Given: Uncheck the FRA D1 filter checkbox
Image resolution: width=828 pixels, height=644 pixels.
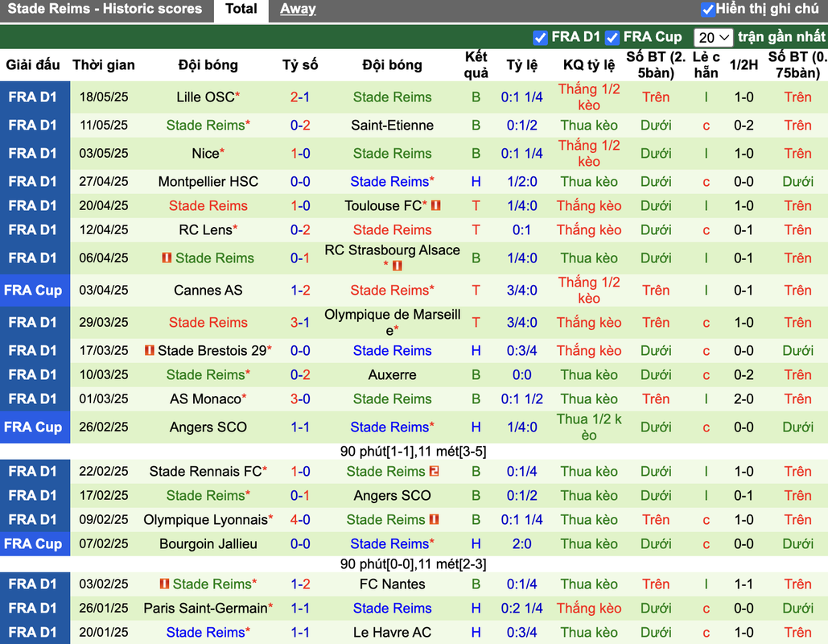Looking at the screenshot, I should coord(540,38).
